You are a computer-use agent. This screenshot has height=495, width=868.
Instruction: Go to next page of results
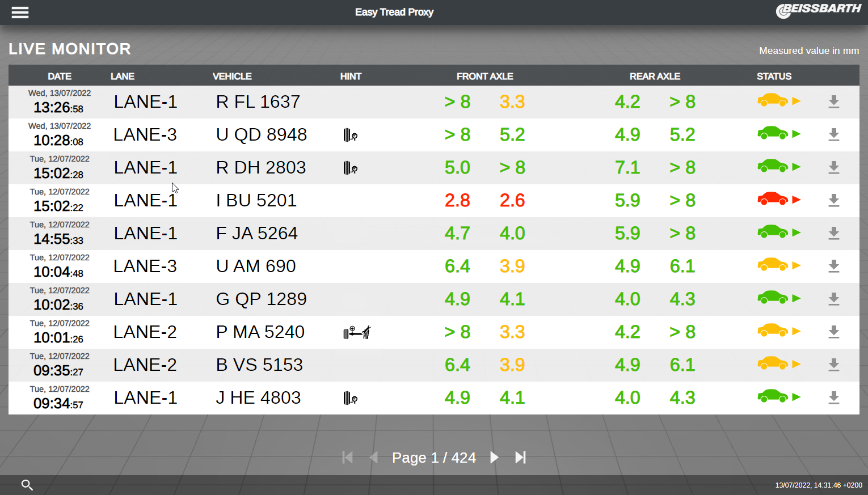(494, 458)
